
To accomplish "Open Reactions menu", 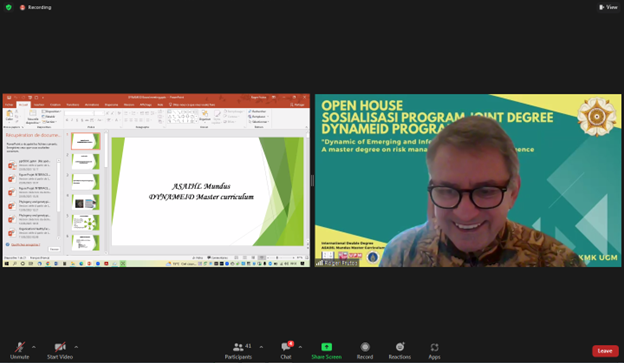I will click(x=400, y=351).
